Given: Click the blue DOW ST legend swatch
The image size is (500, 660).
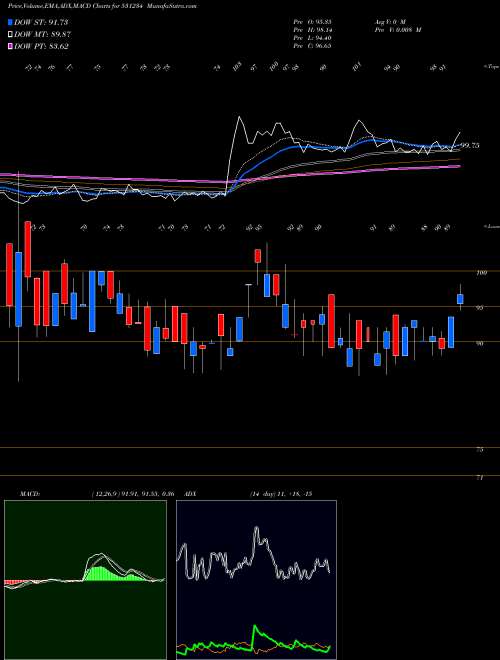Looking at the screenshot, I should point(10,23).
